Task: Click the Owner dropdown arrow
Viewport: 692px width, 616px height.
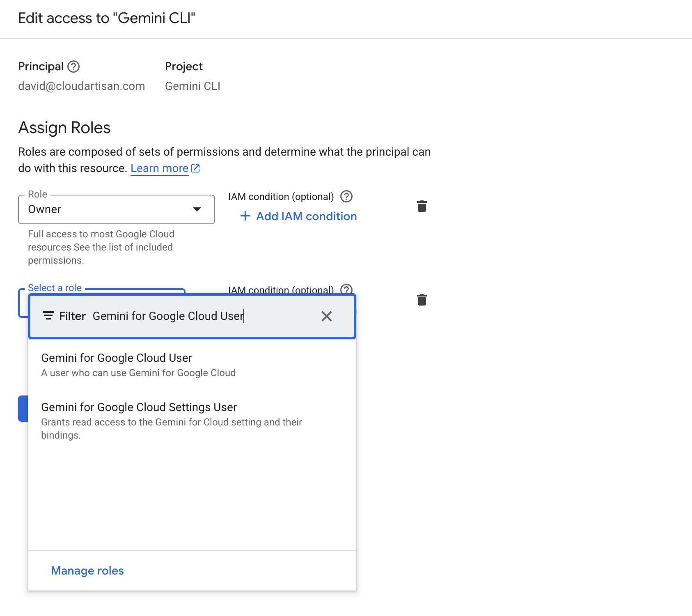Action: click(x=197, y=209)
